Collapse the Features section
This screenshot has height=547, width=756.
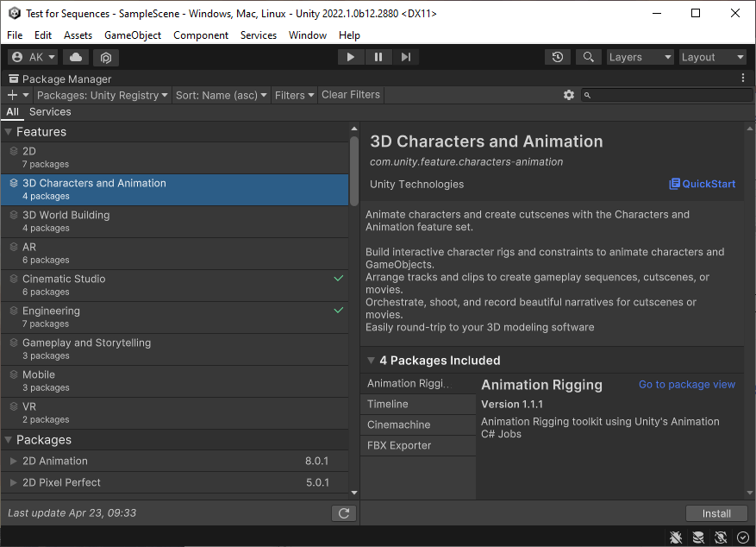click(x=9, y=132)
